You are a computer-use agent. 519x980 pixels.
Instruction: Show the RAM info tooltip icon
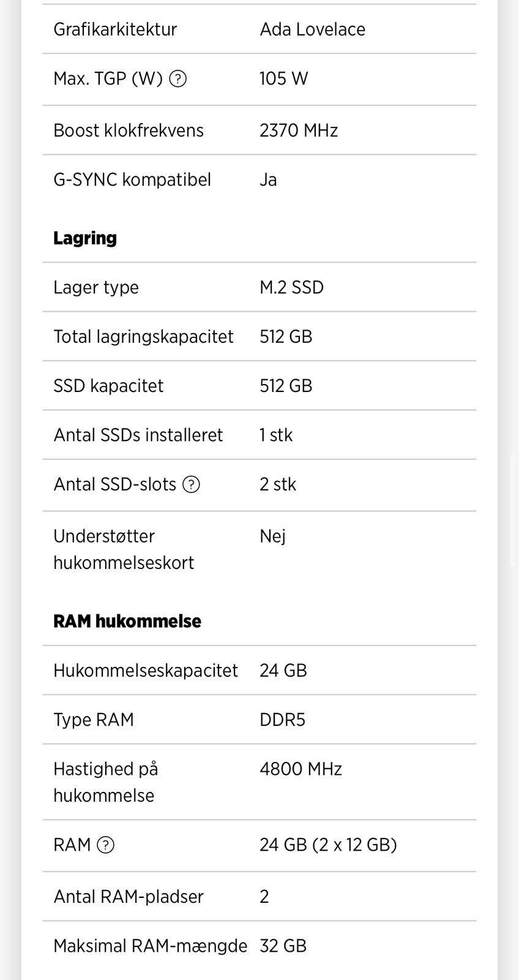click(106, 845)
